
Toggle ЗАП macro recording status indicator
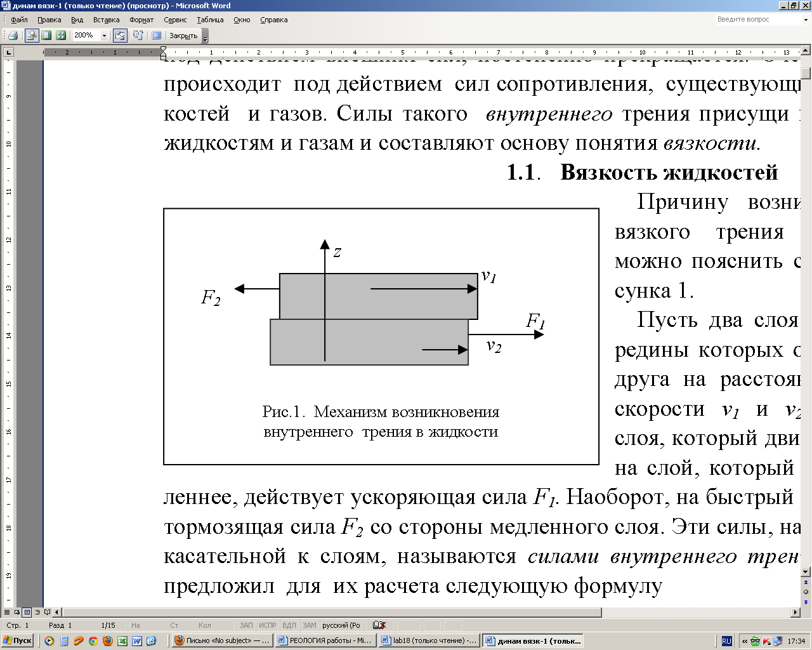(246, 625)
